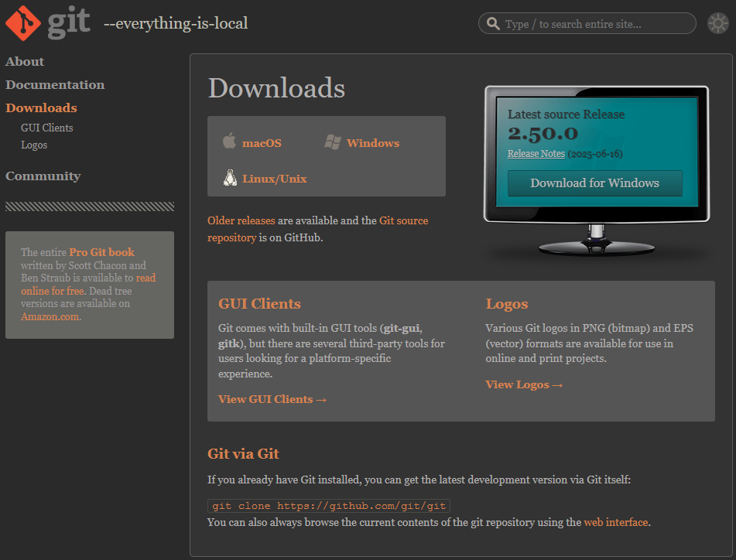Open About in the sidebar
Image resolution: width=736 pixels, height=560 pixels.
[x=25, y=61]
